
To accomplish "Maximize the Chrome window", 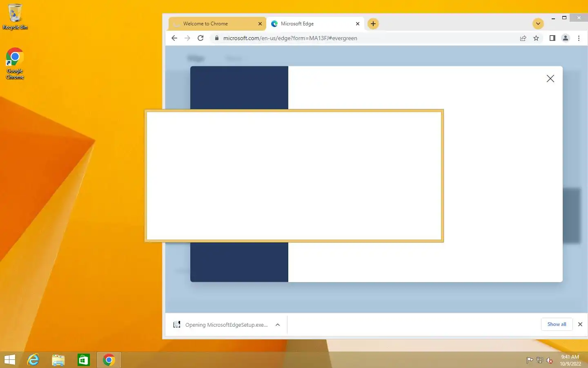I will 564,18.
